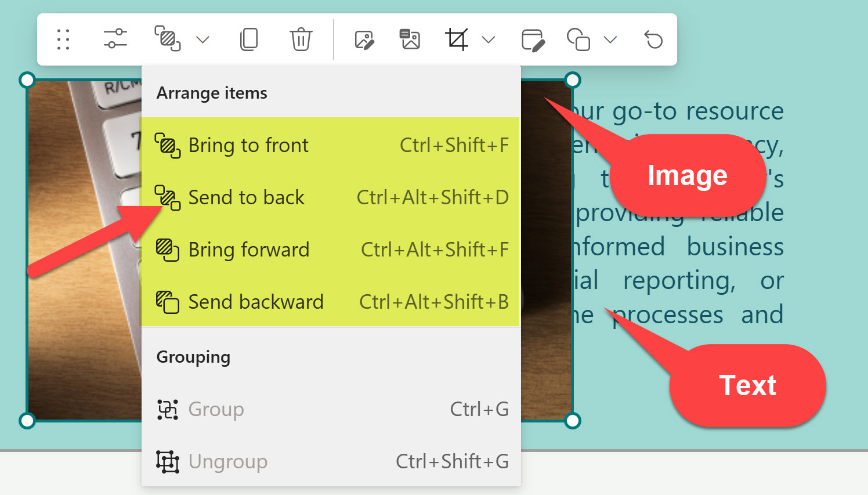
Task: Replace the current image
Action: pos(410,39)
